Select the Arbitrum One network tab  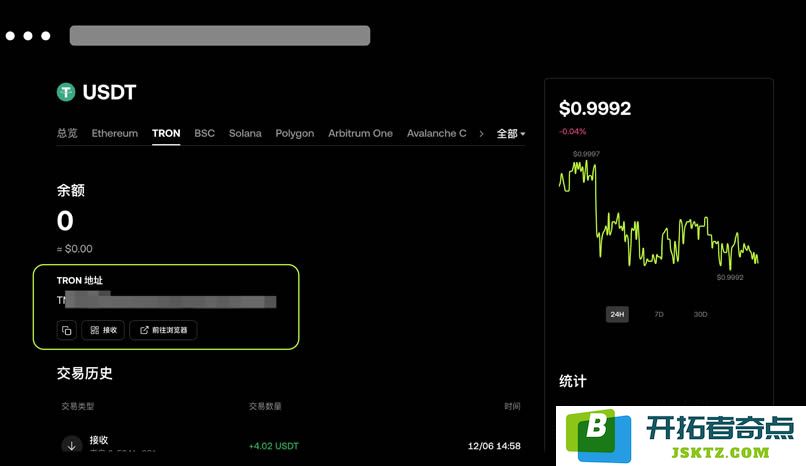(360, 133)
